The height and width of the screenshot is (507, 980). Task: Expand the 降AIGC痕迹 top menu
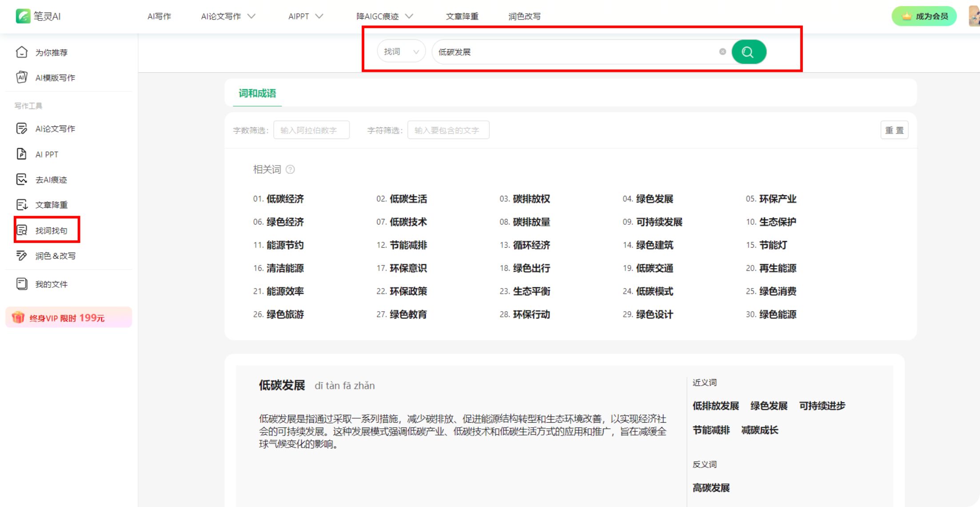click(x=385, y=16)
